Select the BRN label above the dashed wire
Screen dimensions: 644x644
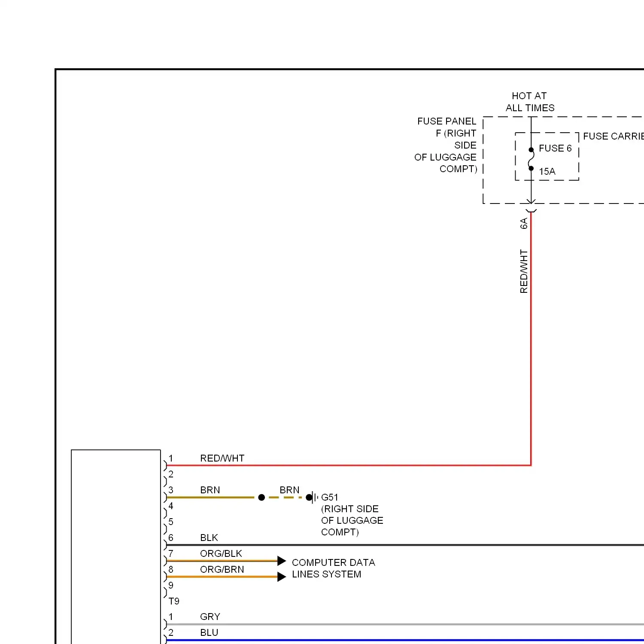click(x=289, y=490)
